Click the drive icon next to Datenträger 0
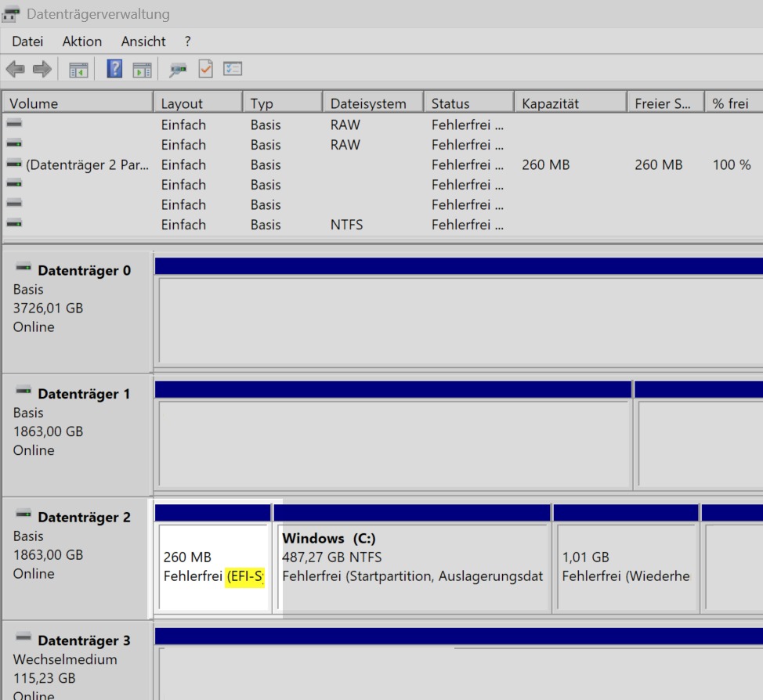This screenshot has height=700, width=763. click(24, 267)
